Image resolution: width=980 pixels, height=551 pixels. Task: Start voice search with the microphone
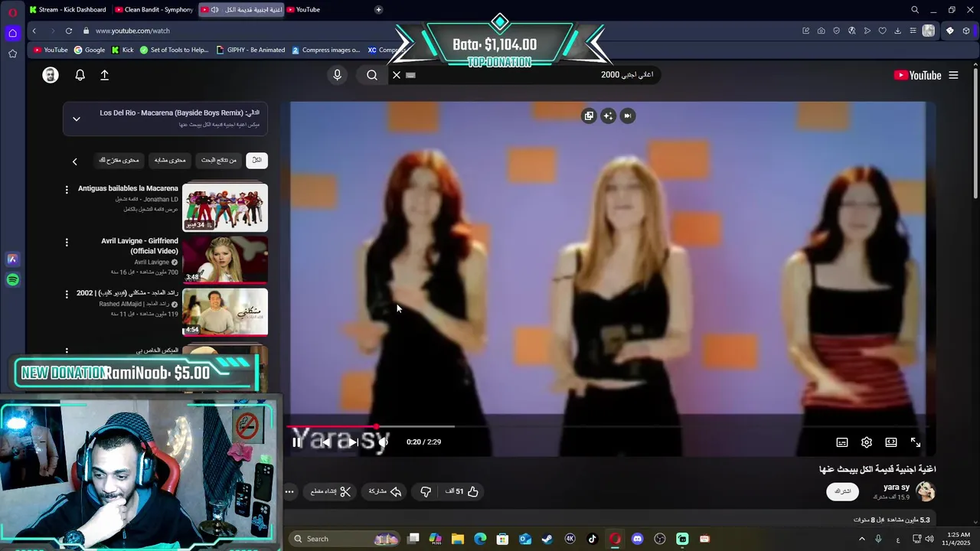[x=337, y=75]
